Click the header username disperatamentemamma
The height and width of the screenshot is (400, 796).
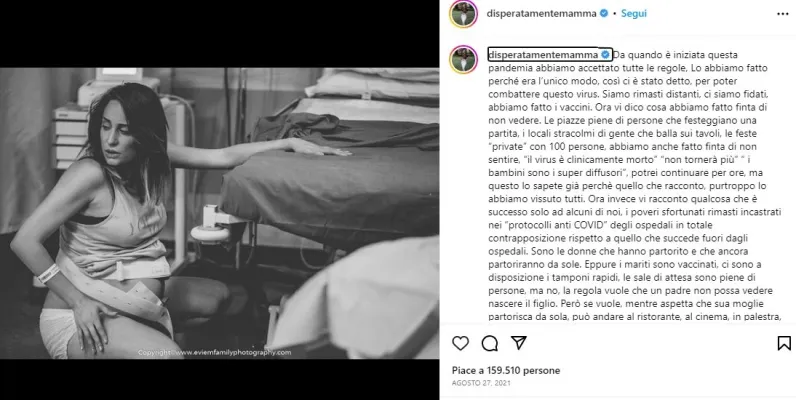point(541,14)
